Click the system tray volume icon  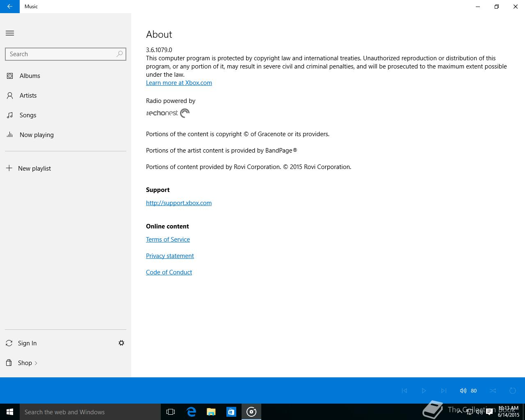(x=479, y=412)
